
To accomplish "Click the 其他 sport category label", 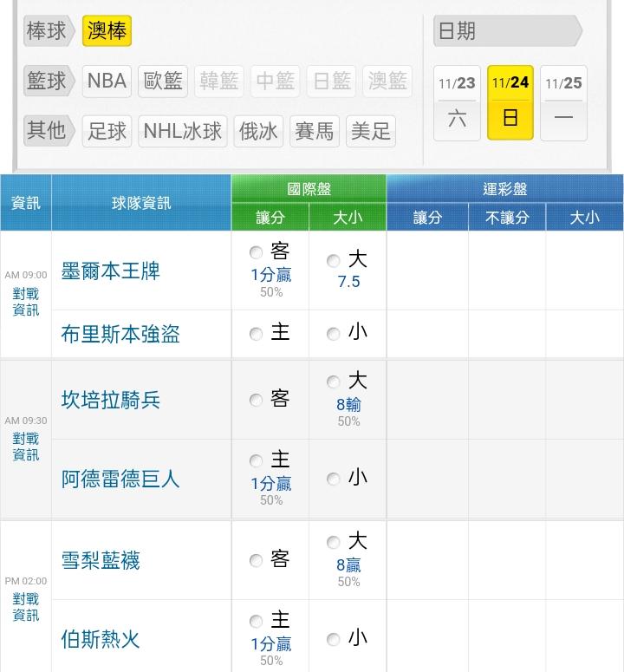I will coord(49,131).
